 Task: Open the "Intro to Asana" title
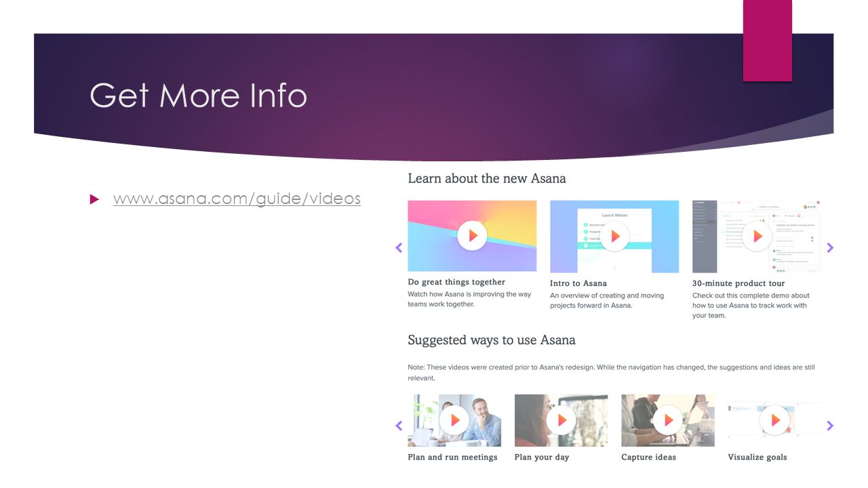(578, 283)
